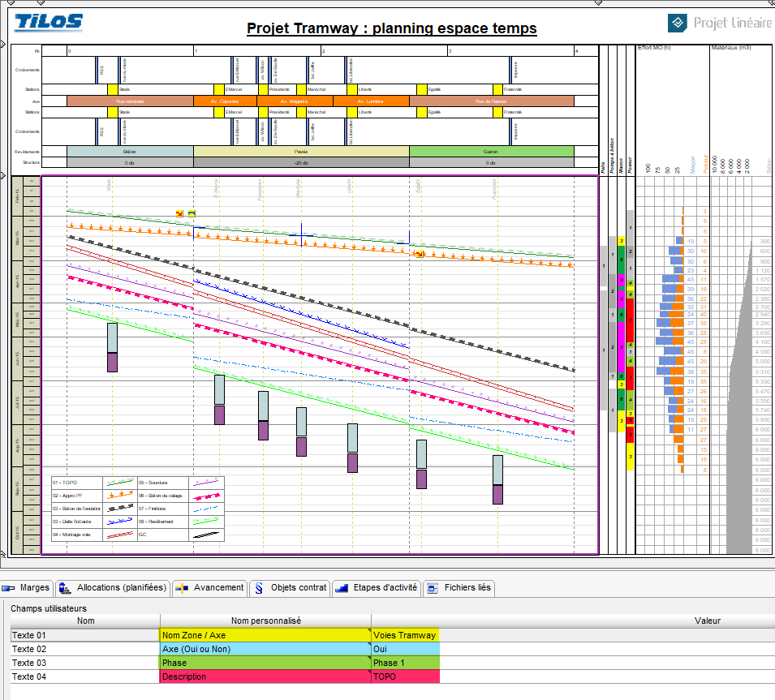Edit the 'Oui' value cell
This screenshot has width=775, height=700.
click(x=405, y=649)
